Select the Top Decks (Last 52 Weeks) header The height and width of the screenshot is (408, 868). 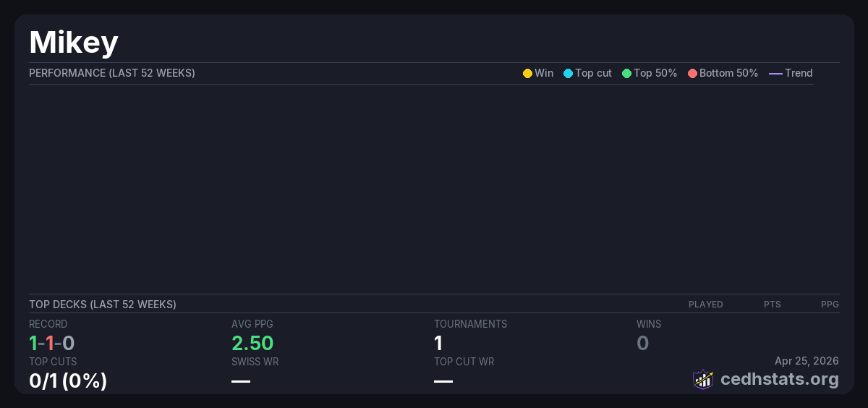[103, 305]
